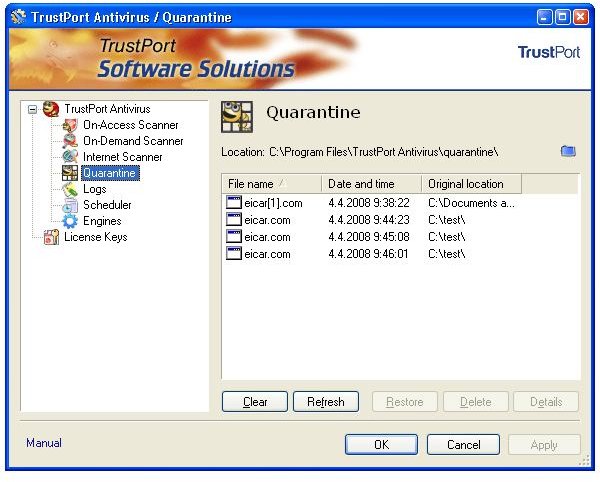The height and width of the screenshot is (482, 600).
Task: Sort by the Date and time column
Action: click(x=372, y=184)
